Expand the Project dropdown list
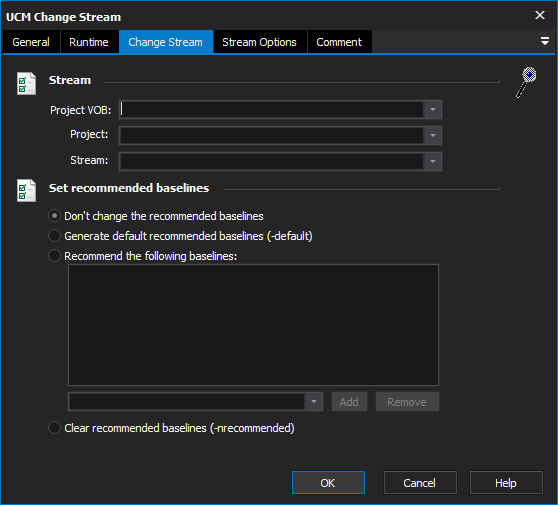This screenshot has height=505, width=558. 433,136
